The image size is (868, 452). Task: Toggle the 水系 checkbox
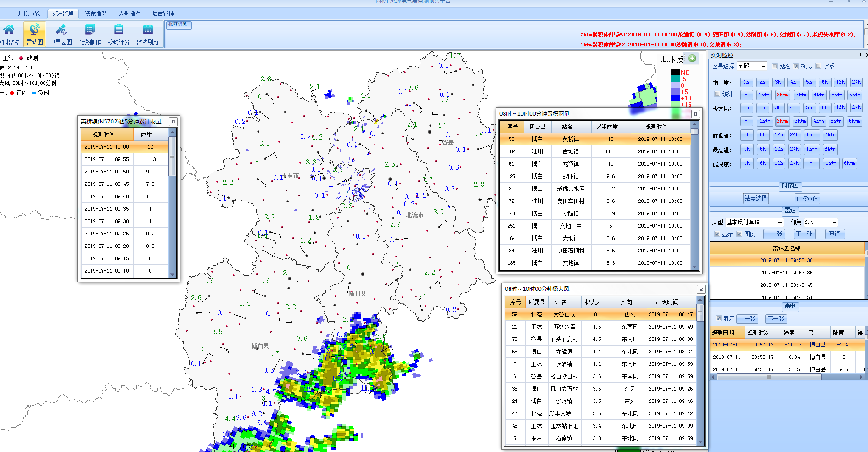pos(818,66)
